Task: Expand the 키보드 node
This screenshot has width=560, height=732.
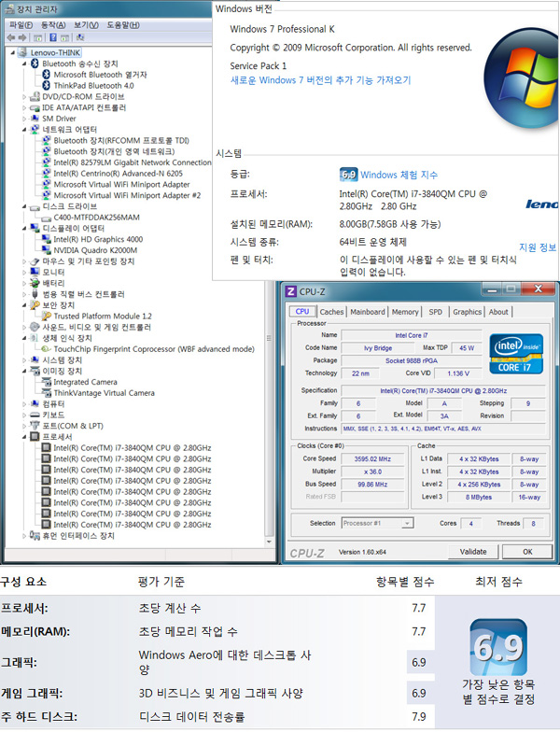Action: 24,415
